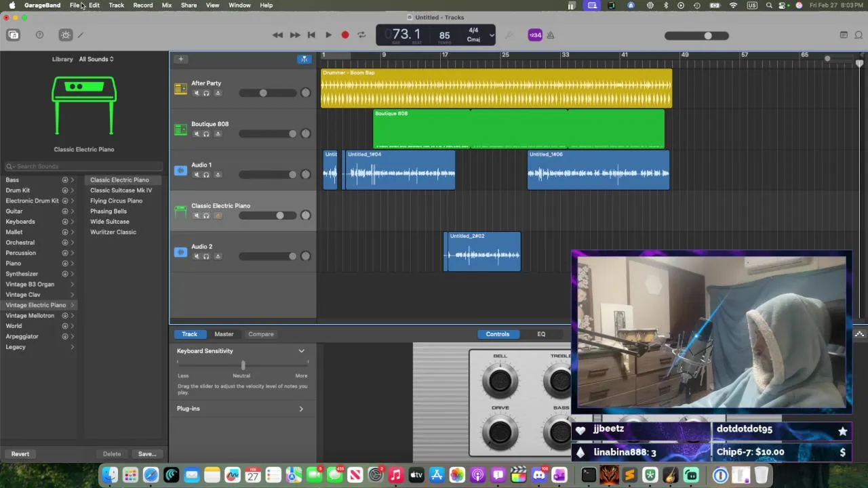Rewind the playhead in transport
The height and width of the screenshot is (488, 868).
coord(277,35)
